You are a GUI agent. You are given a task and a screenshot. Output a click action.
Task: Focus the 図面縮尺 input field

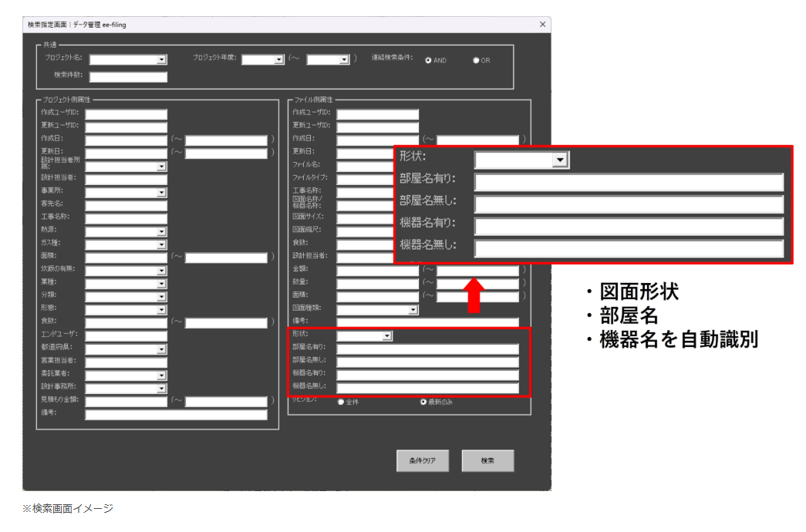(365, 231)
